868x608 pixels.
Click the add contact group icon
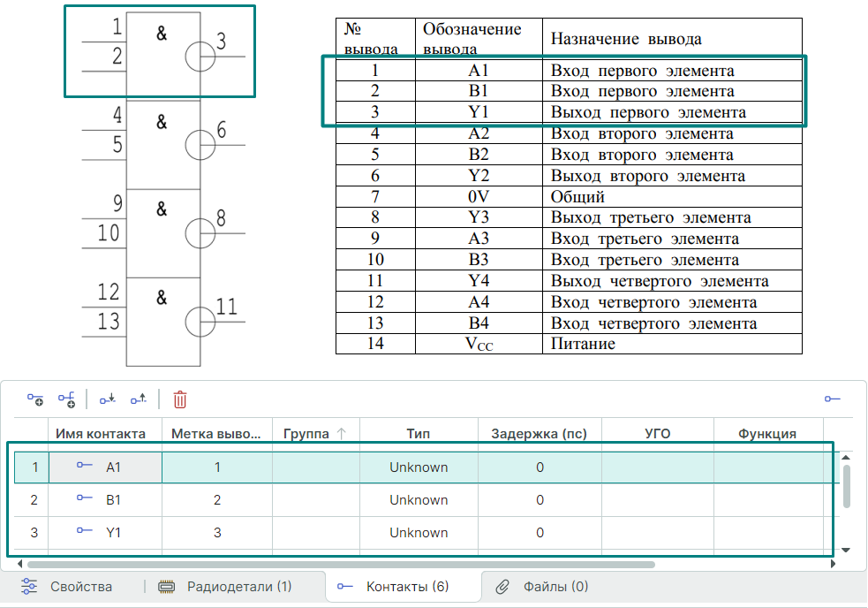coord(66,399)
